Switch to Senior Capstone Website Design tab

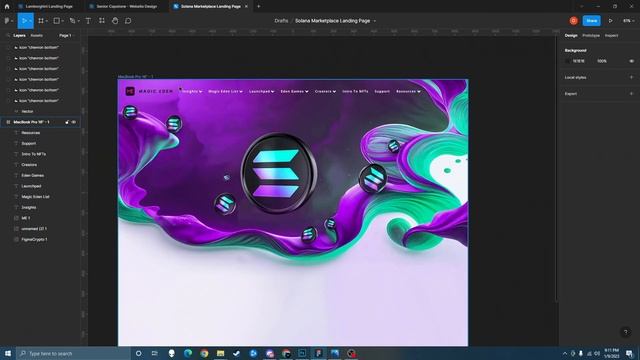[x=127, y=7]
